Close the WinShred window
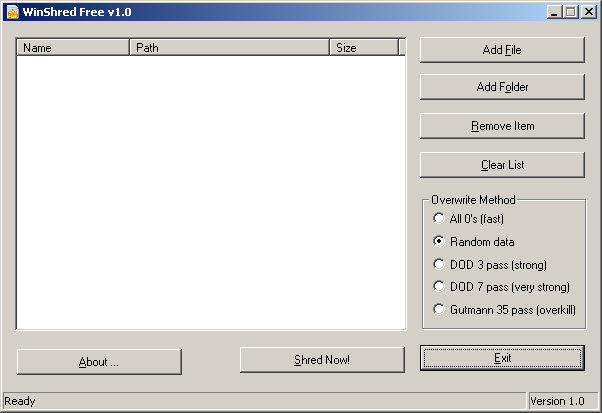The height and width of the screenshot is (413, 602). 589,12
